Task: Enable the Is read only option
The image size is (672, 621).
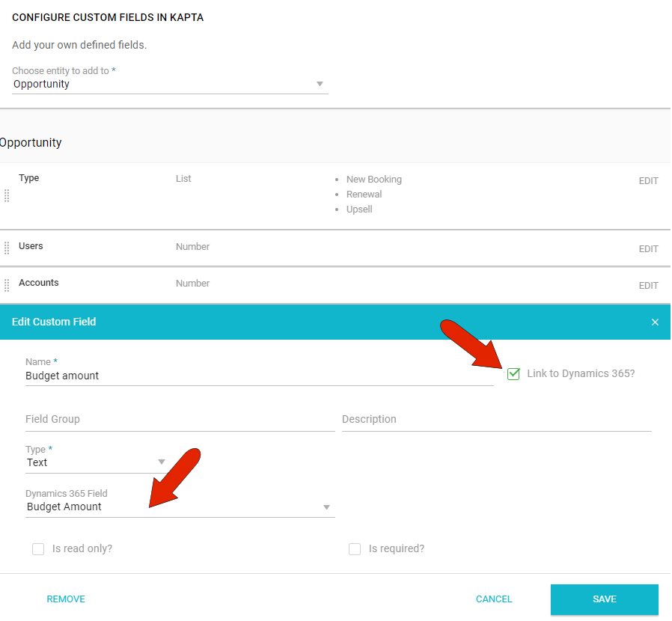Action: click(38, 548)
